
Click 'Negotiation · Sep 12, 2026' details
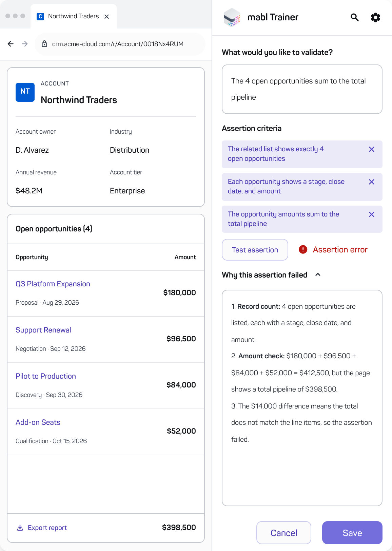[51, 349]
